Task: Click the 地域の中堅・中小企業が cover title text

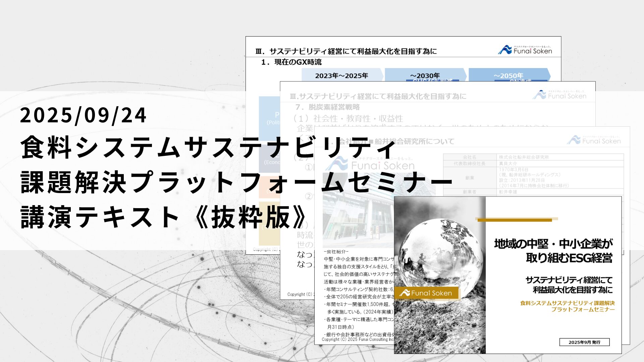Action: [553, 244]
